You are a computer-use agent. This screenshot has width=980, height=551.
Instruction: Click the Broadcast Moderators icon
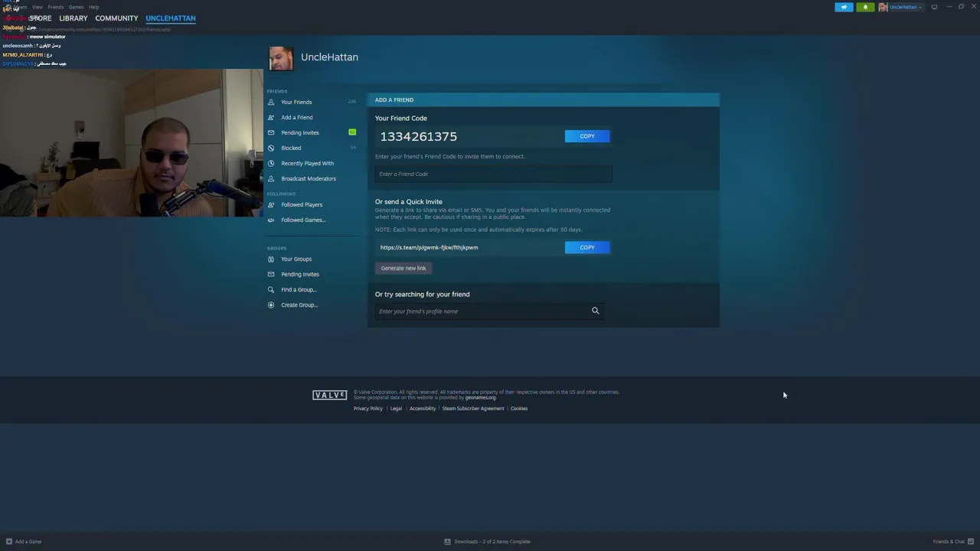(x=270, y=178)
